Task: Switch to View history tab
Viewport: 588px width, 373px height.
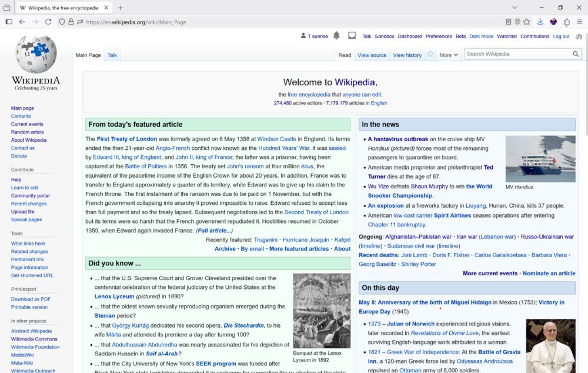Action: [x=407, y=55]
